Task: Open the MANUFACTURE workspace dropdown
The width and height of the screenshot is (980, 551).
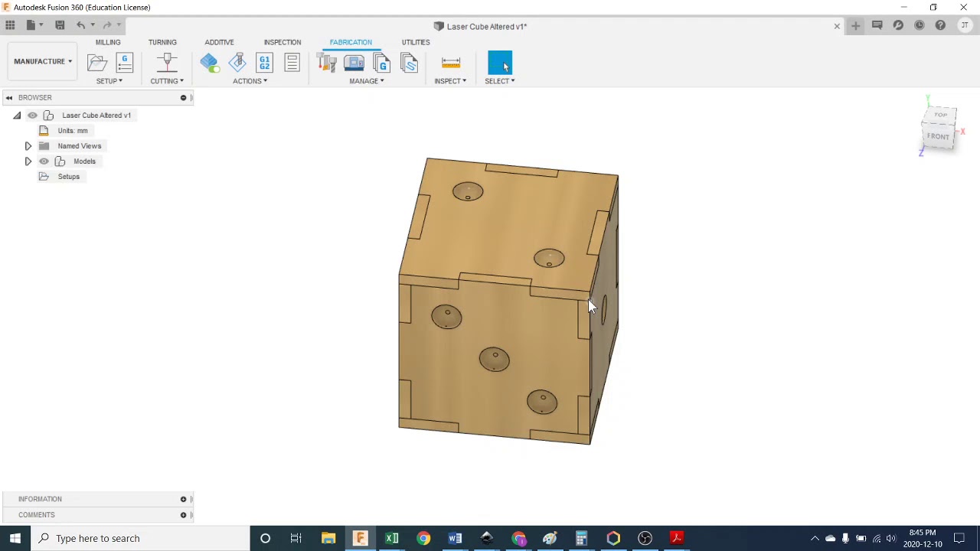Action: 43,61
